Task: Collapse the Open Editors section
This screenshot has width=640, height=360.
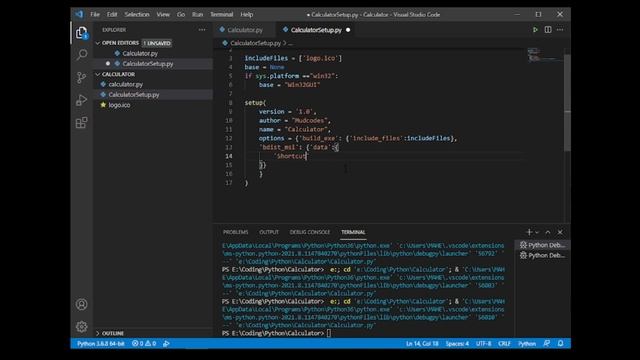Action: pyautogui.click(x=98, y=43)
